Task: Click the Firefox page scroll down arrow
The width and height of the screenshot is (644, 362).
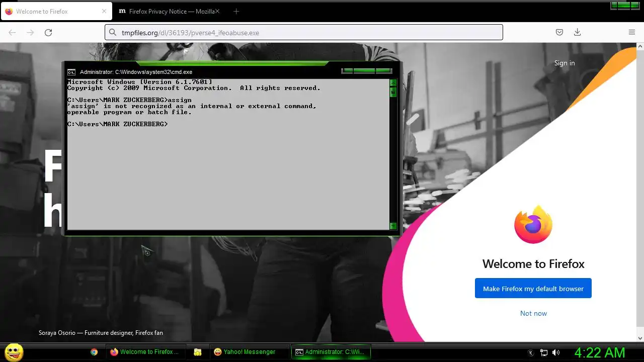Action: [x=640, y=338]
